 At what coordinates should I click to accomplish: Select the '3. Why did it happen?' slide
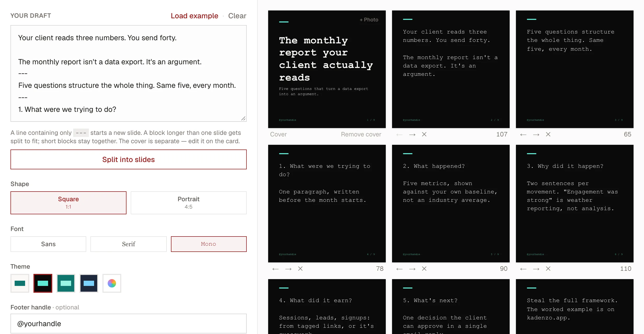point(575,204)
